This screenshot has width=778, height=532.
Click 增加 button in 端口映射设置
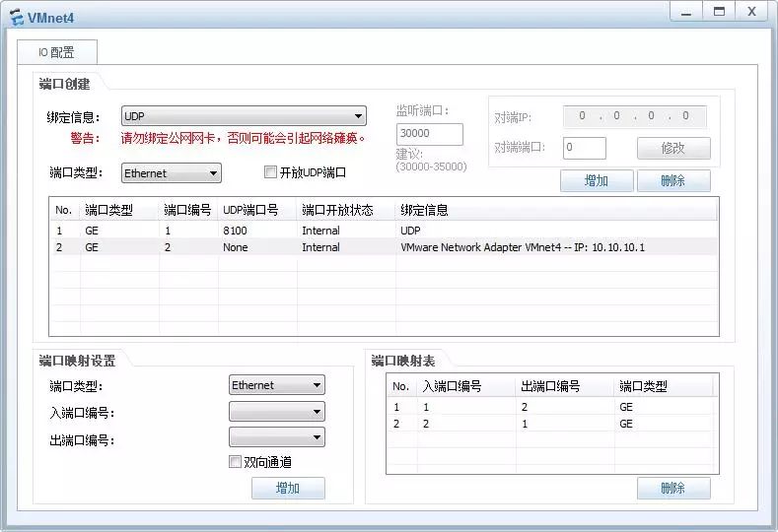288,488
